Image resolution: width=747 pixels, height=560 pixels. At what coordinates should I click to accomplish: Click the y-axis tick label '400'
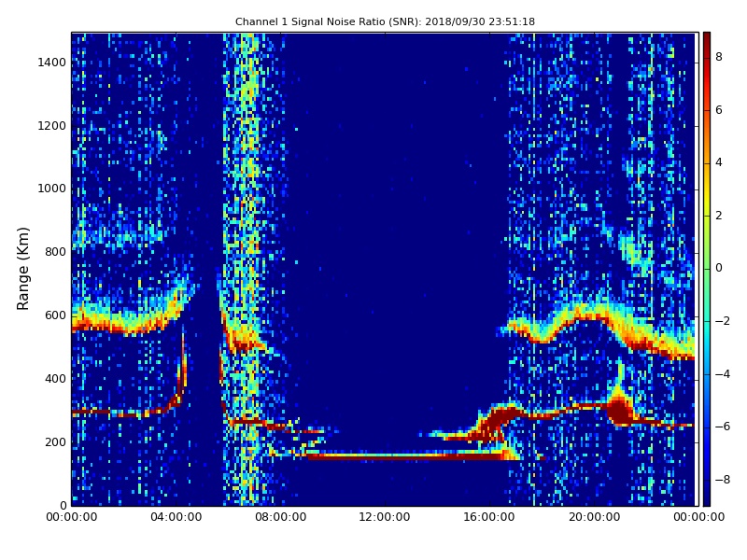56,379
